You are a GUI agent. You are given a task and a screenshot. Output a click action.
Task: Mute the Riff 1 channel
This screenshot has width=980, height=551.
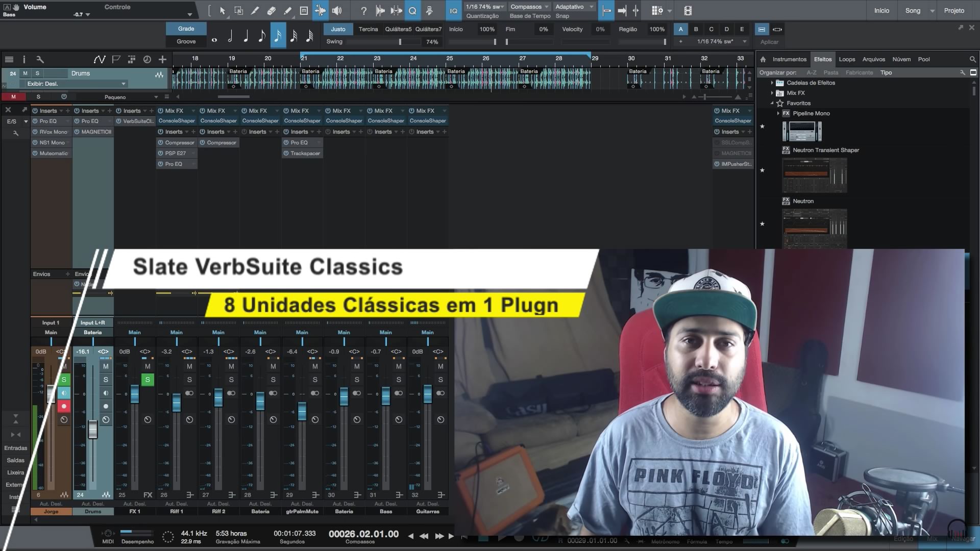coord(189,366)
